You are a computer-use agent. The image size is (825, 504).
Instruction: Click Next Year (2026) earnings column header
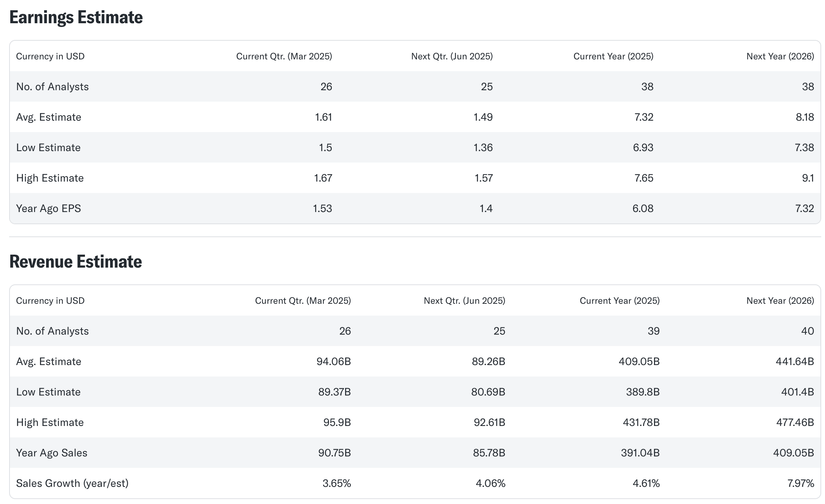[780, 56]
